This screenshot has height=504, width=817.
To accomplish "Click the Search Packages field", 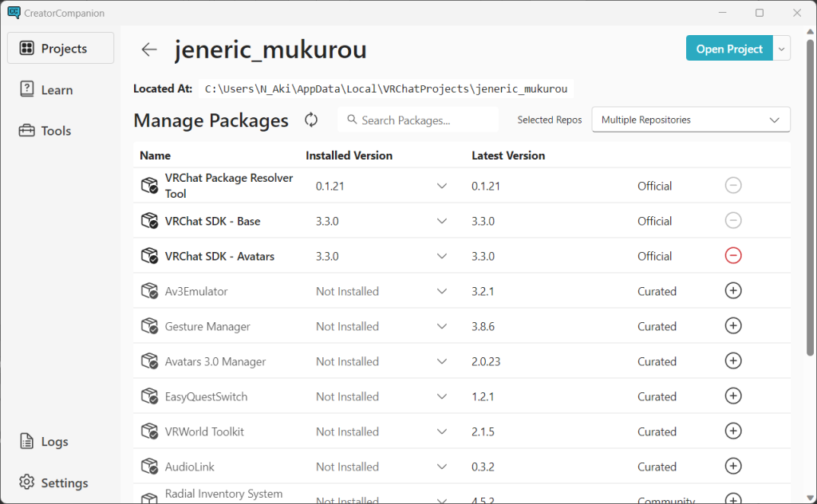I will tap(418, 120).
